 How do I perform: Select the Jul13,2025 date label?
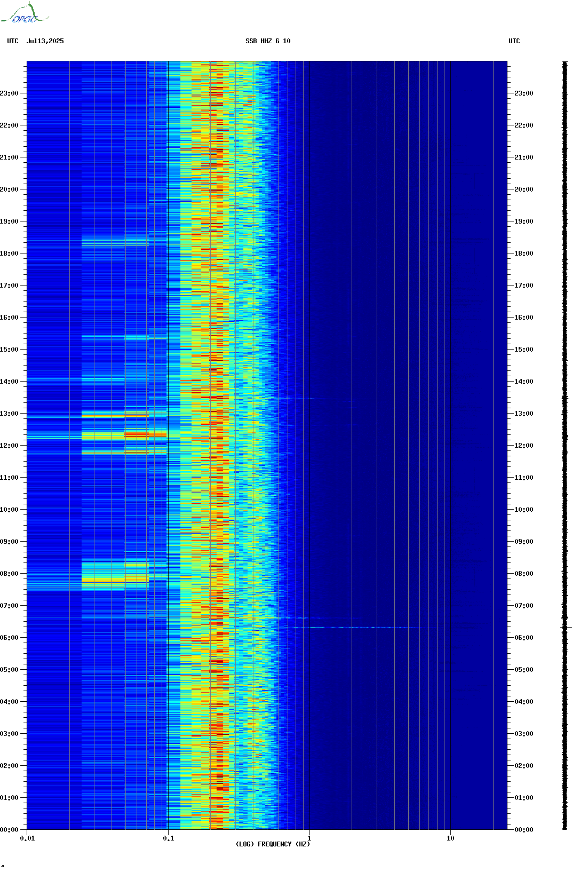coord(45,41)
